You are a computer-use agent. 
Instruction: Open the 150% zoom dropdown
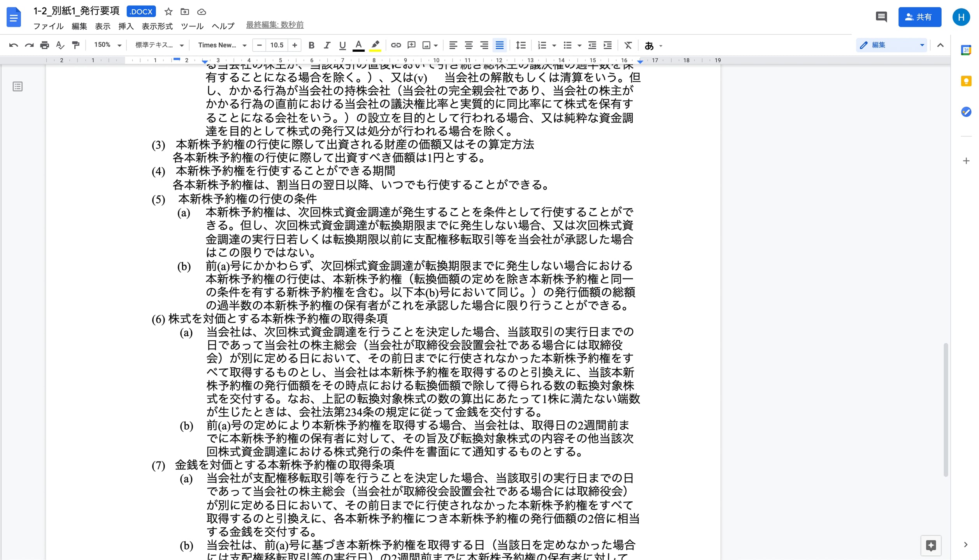pyautogui.click(x=107, y=45)
